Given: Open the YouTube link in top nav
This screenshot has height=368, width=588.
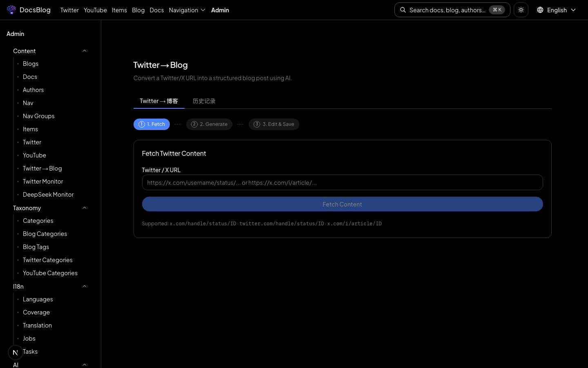Looking at the screenshot, I should [95, 10].
